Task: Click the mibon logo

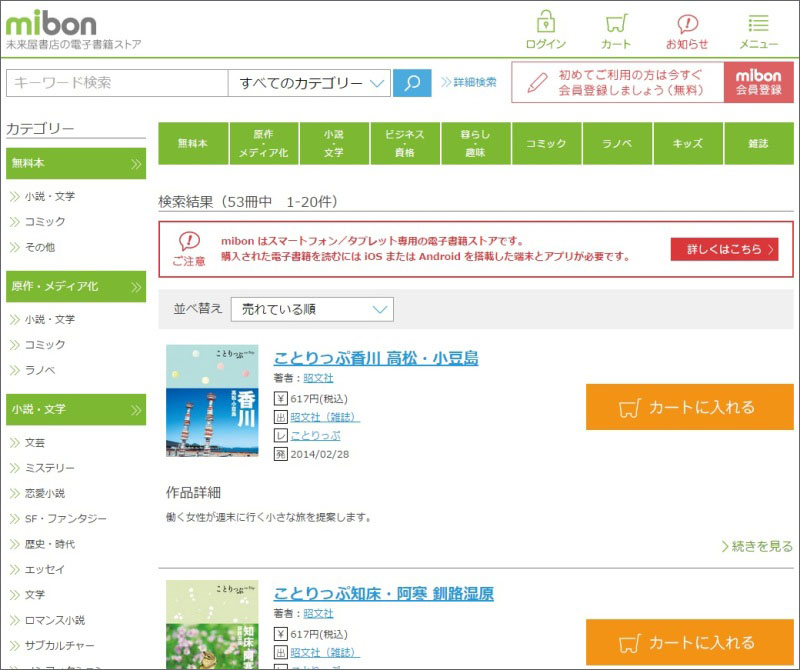Action: point(51,23)
